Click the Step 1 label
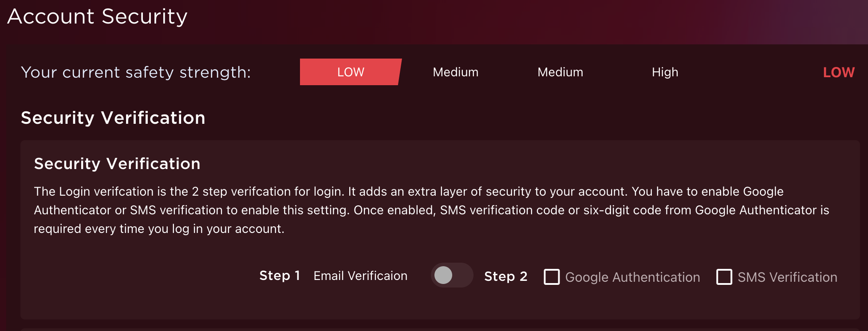 (280, 276)
